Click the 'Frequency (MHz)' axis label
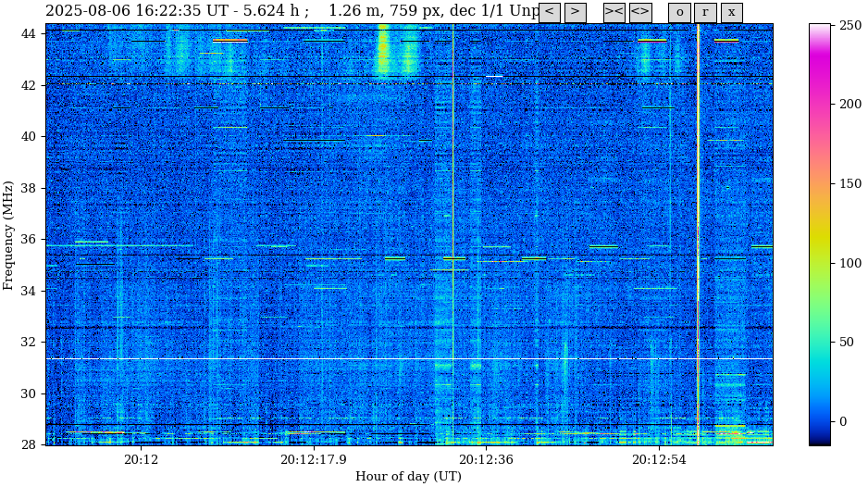868x487 pixels. point(9,235)
